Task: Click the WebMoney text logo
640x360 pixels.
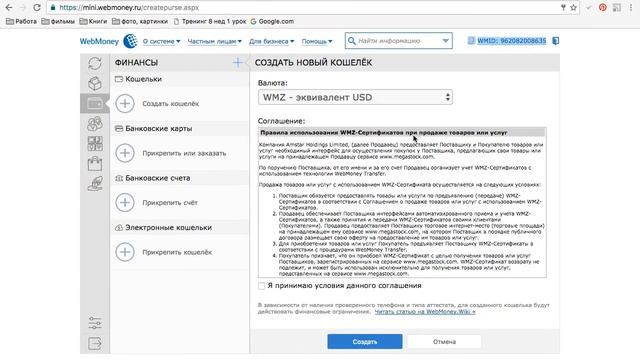Action: click(99, 41)
